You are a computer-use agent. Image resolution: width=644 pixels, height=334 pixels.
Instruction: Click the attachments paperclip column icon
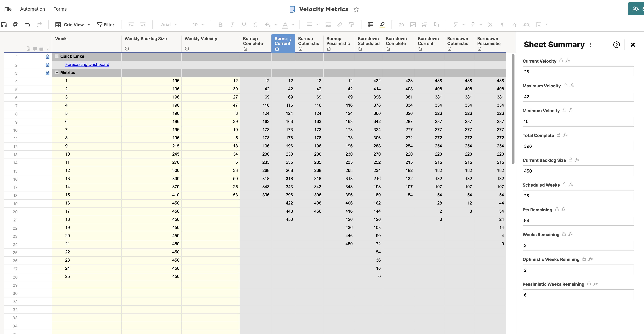[x=28, y=48]
